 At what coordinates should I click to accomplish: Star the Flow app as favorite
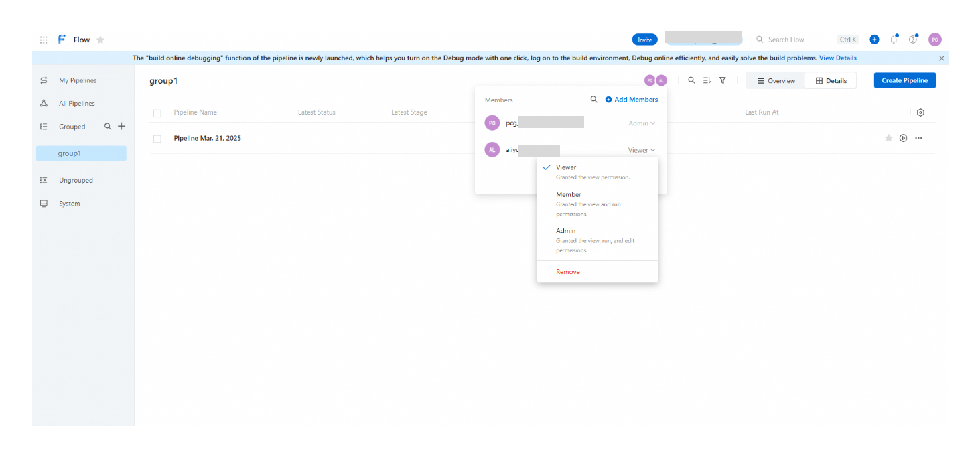click(100, 40)
